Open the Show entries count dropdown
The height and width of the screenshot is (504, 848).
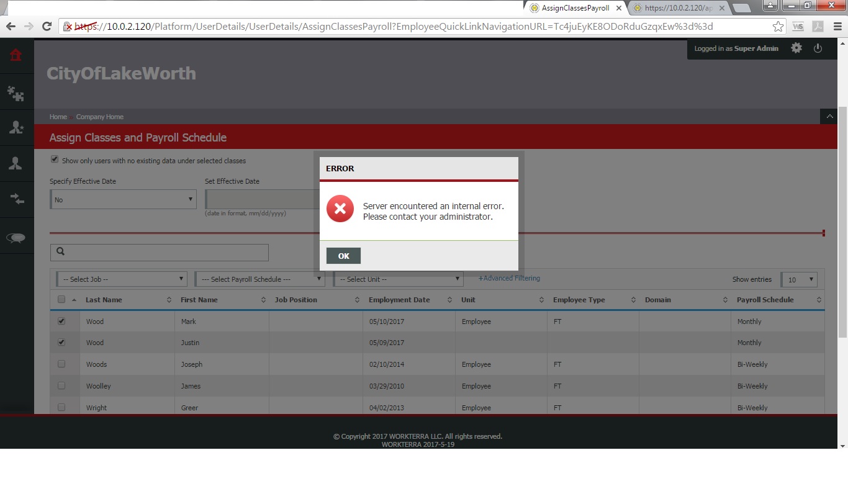tap(799, 280)
